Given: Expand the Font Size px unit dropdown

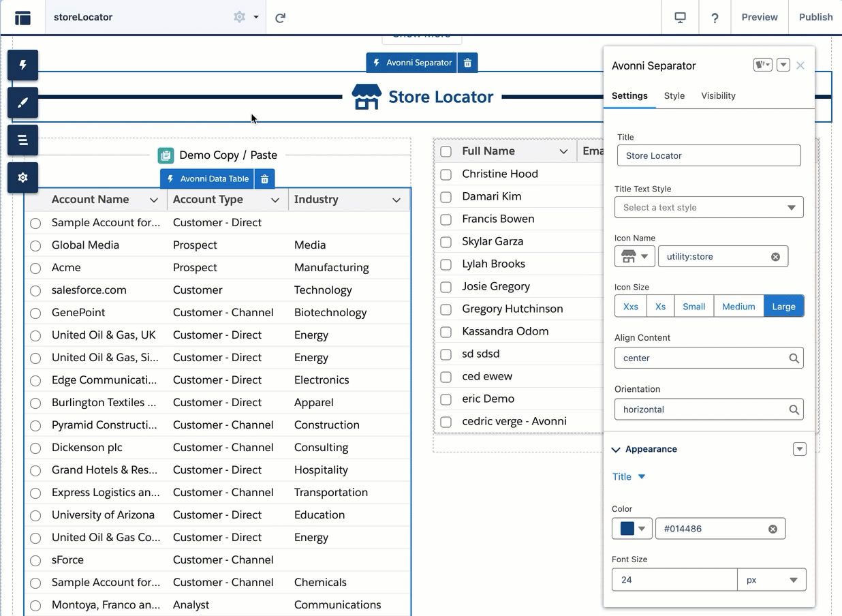Looking at the screenshot, I should pyautogui.click(x=772, y=581).
